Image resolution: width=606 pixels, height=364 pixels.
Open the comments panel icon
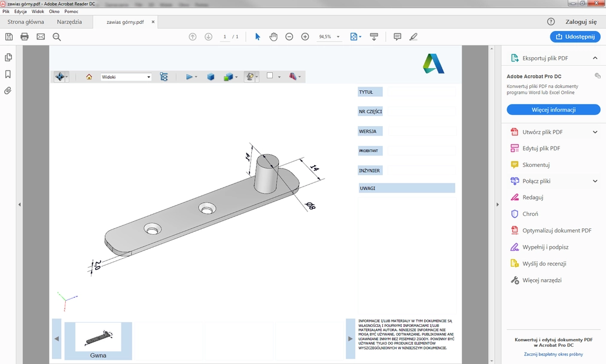coord(397,36)
